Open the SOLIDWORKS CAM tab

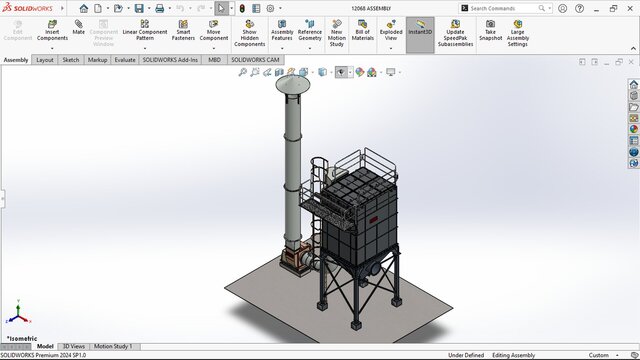point(256,60)
